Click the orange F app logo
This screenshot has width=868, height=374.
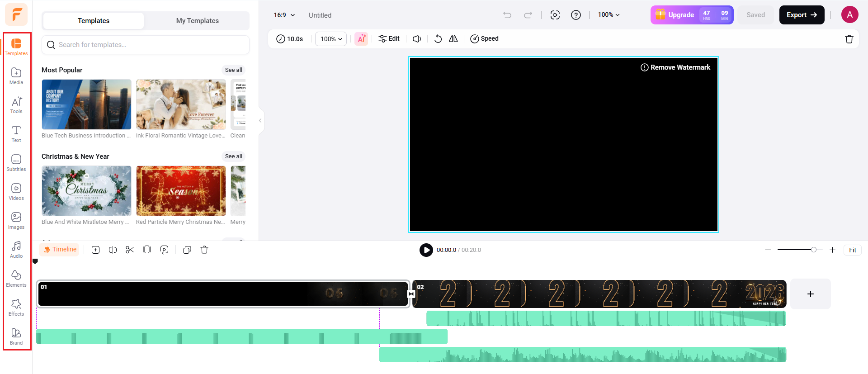[x=16, y=14]
